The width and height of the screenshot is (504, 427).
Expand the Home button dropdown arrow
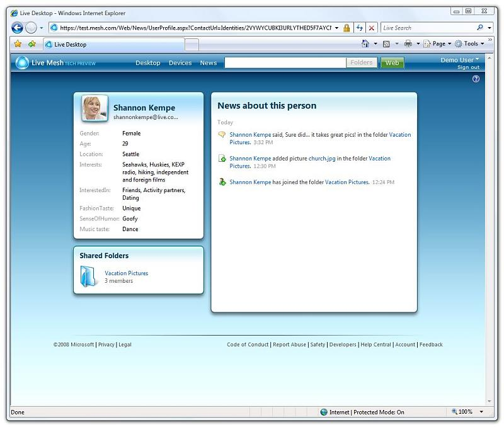pos(375,43)
